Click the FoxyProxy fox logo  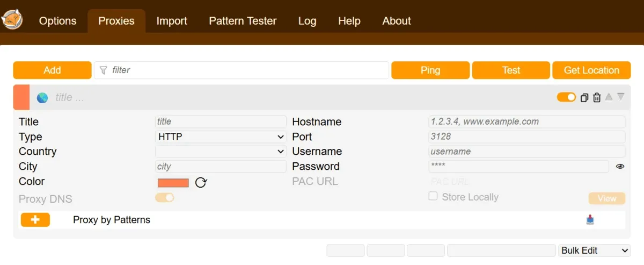[x=12, y=19]
